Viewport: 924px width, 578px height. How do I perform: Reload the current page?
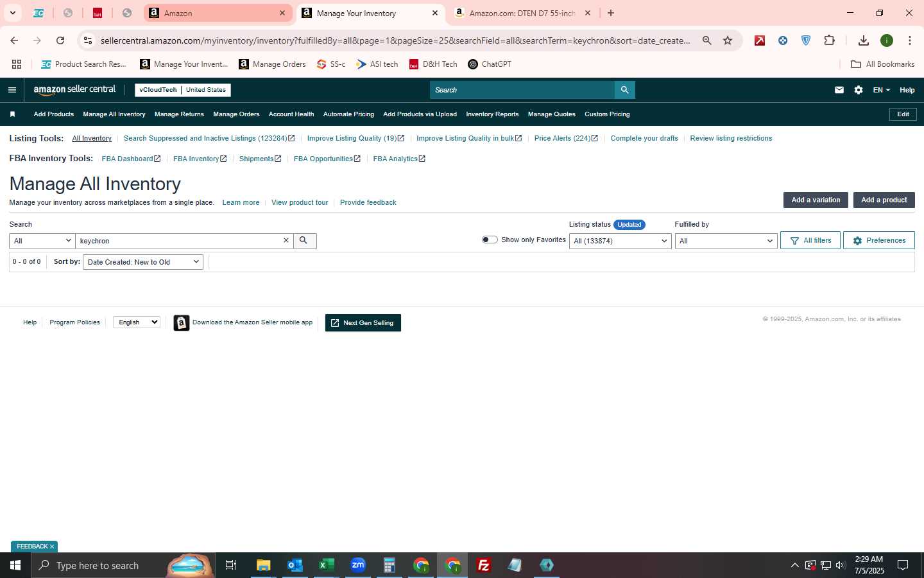pyautogui.click(x=60, y=40)
